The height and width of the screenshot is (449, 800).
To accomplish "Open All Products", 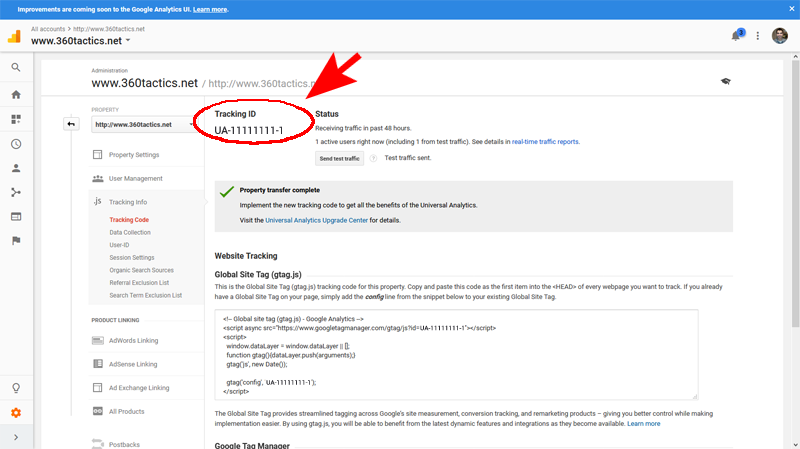I will coord(127,411).
